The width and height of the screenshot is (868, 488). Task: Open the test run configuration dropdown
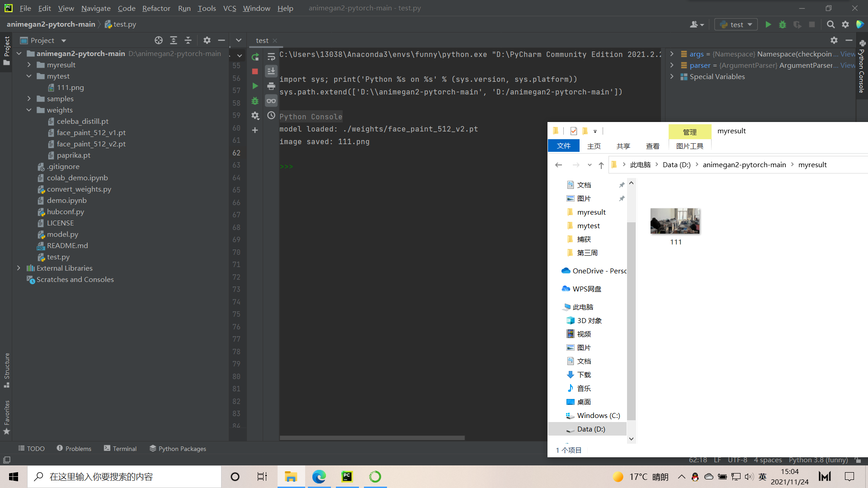coord(736,24)
